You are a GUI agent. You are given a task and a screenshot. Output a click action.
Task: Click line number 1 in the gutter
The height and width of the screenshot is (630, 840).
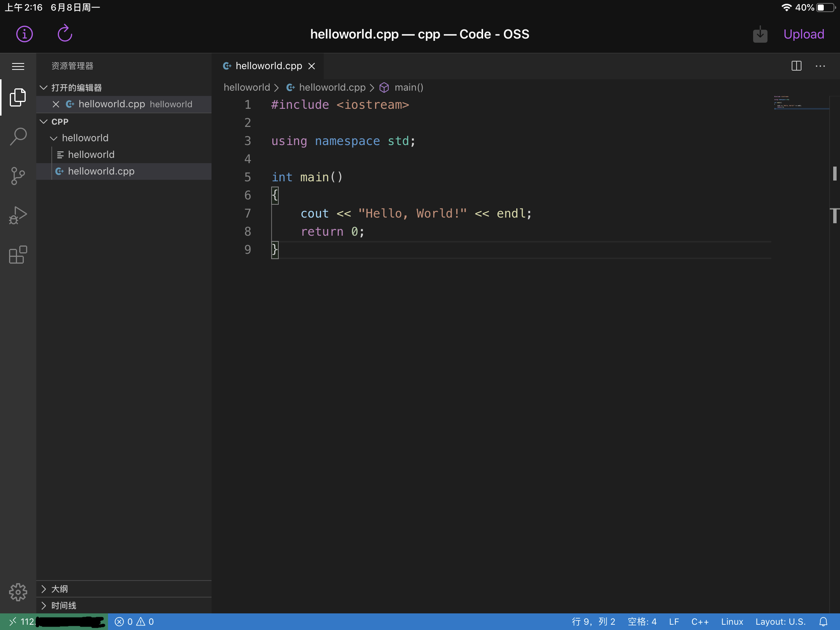click(x=248, y=105)
